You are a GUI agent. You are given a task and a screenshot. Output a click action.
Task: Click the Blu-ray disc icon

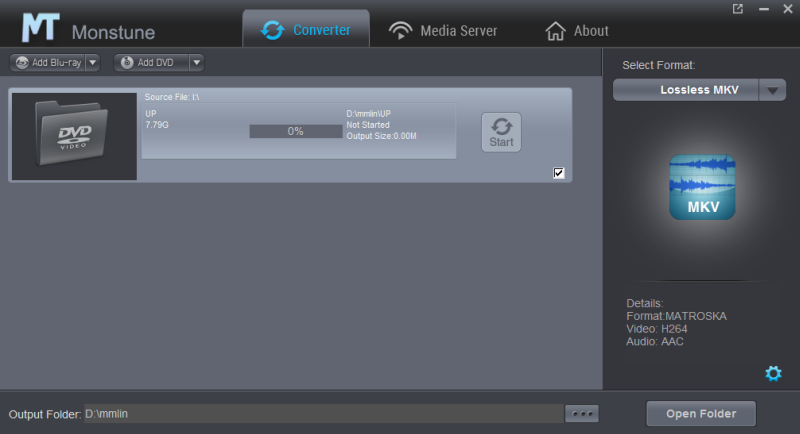click(x=22, y=62)
